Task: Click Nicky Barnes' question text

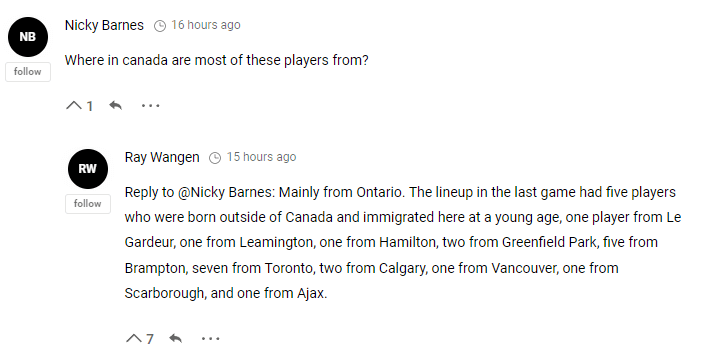Action: coord(216,60)
